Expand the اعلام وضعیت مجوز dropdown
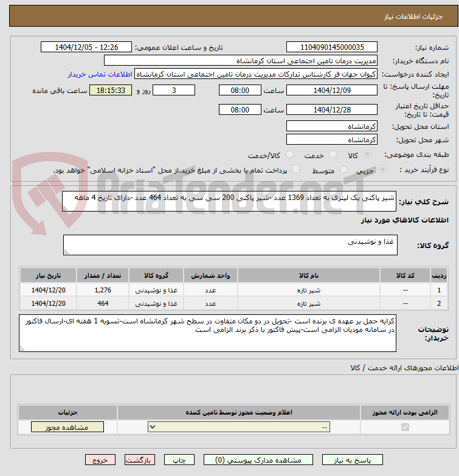This screenshot has height=476, width=459. point(239,427)
